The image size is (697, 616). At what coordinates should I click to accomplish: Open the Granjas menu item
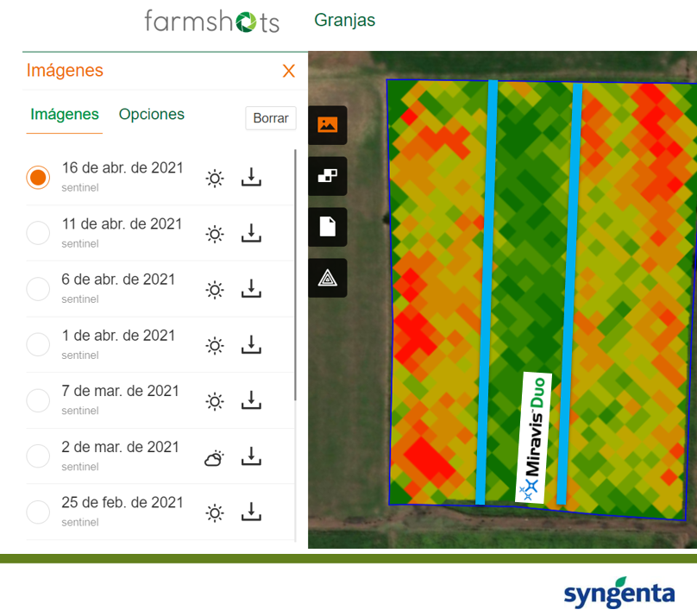[x=344, y=20]
